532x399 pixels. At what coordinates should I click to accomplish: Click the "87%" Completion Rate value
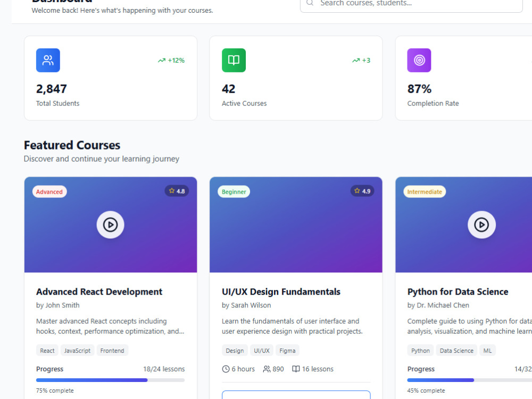pos(419,89)
